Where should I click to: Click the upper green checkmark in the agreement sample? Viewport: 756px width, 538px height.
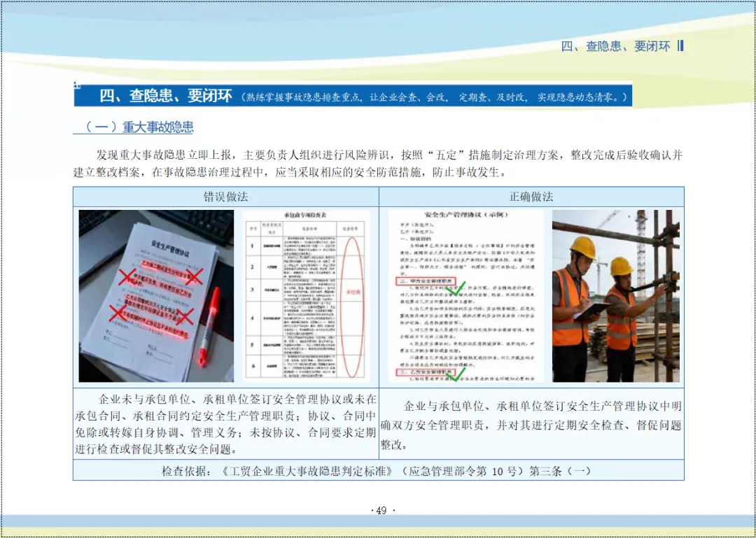[x=455, y=288]
